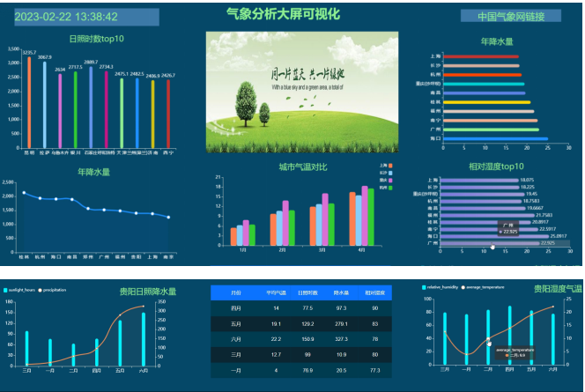Select the 桂林 point on the line chart
Screen dimensions: 585x392
[24, 193]
